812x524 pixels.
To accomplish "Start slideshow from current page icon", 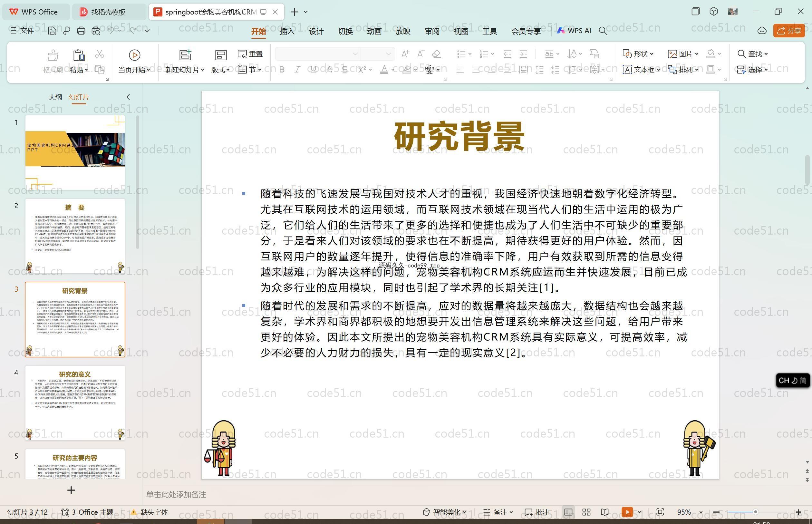I will 134,54.
